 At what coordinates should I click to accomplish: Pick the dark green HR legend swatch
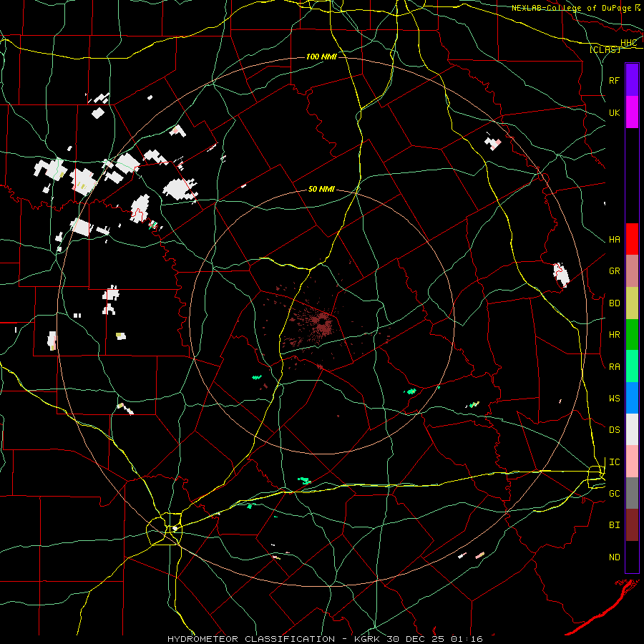(x=632, y=335)
